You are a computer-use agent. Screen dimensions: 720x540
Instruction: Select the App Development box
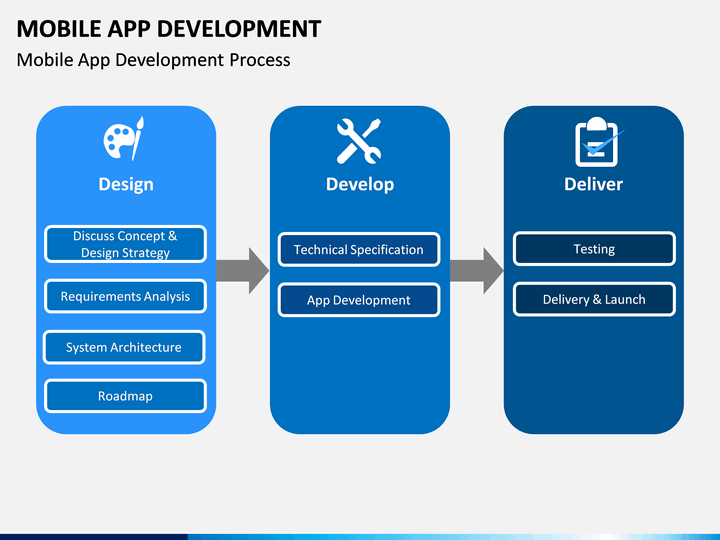click(x=359, y=300)
